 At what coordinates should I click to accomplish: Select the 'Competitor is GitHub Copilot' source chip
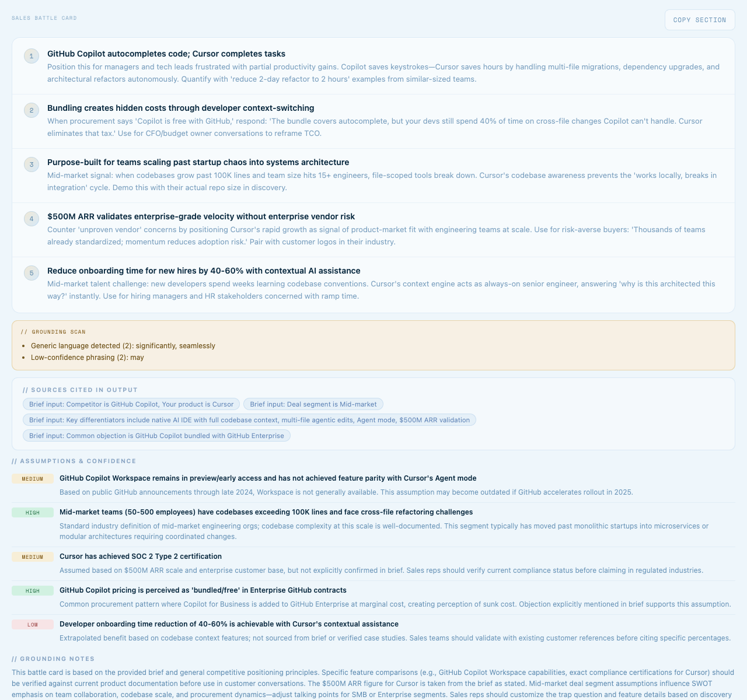(131, 404)
